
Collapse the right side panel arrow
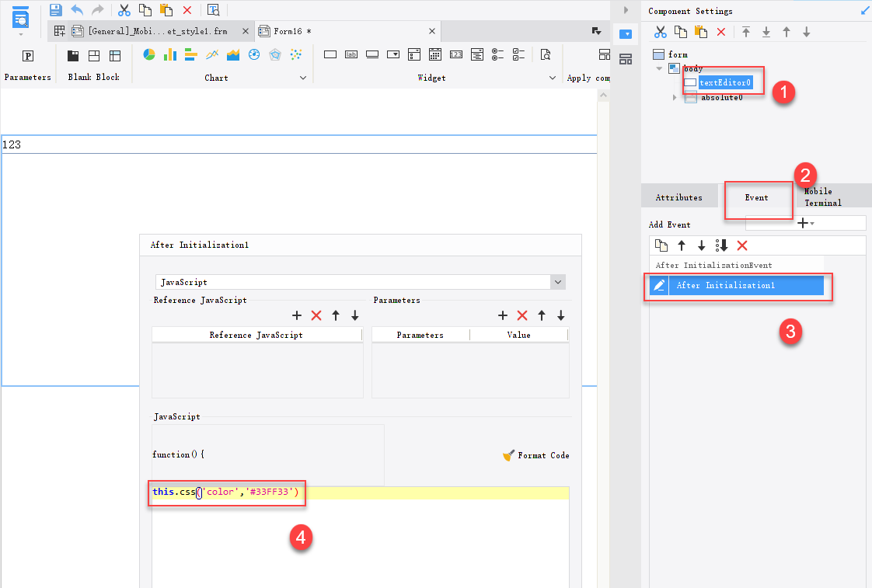click(626, 10)
